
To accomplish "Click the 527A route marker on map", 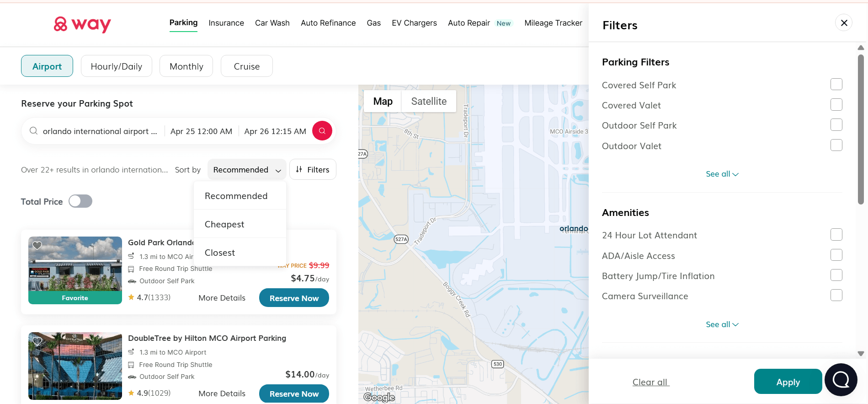I will click(x=401, y=239).
